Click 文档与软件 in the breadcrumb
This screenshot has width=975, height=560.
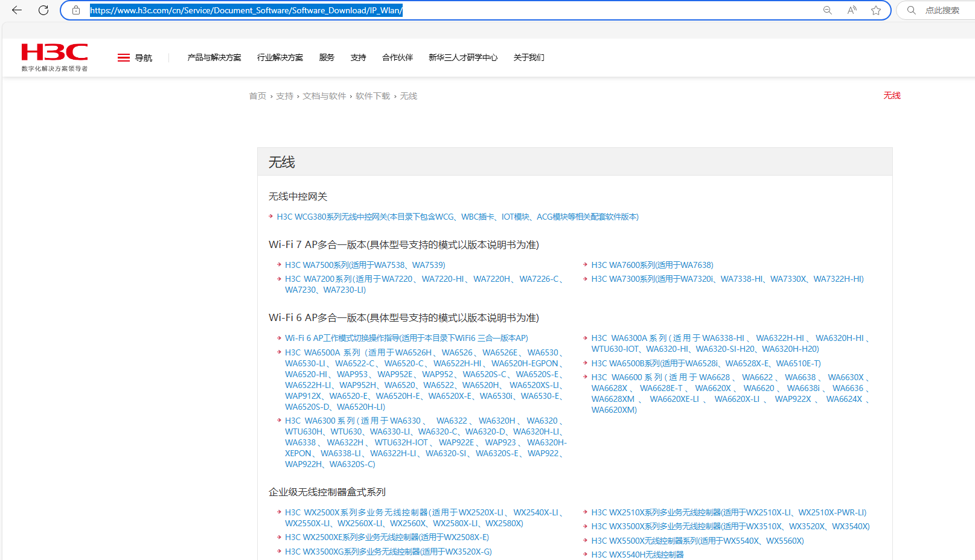[x=325, y=96]
